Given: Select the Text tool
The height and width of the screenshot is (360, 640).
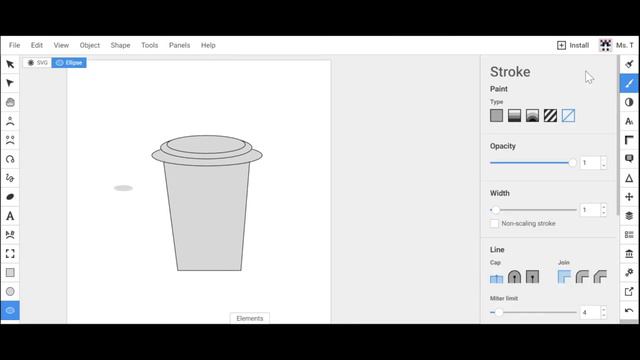Looking at the screenshot, I should 10,216.
